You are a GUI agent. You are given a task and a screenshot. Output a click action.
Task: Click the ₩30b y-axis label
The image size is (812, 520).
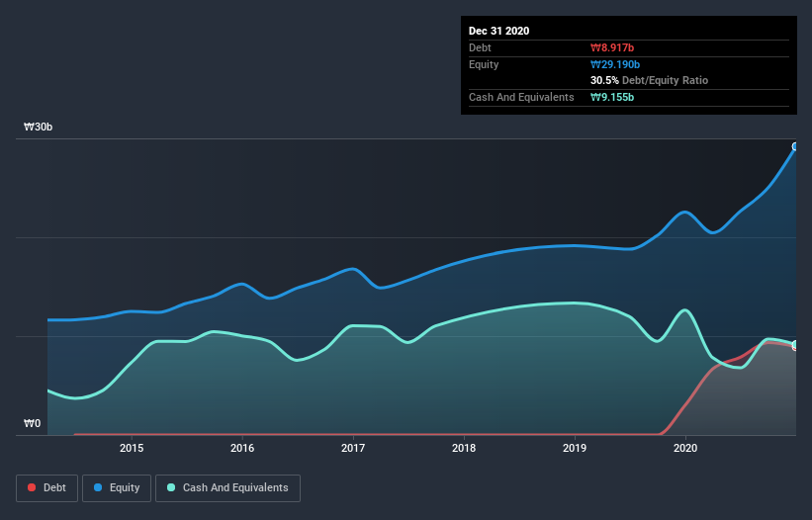pos(38,128)
